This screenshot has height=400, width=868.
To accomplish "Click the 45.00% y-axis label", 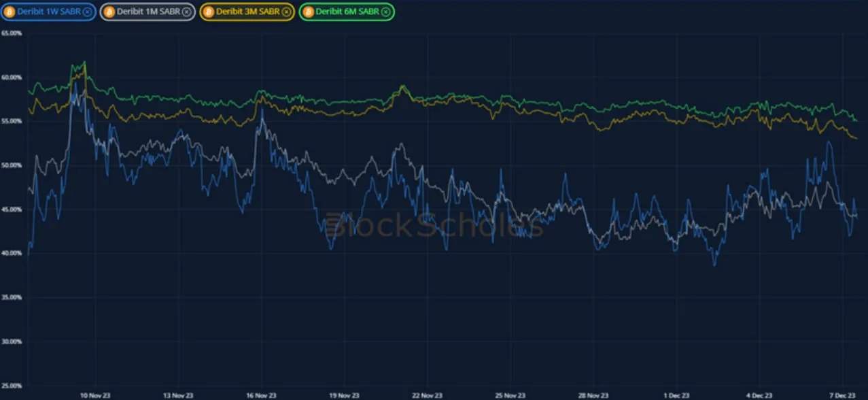I will (x=12, y=210).
